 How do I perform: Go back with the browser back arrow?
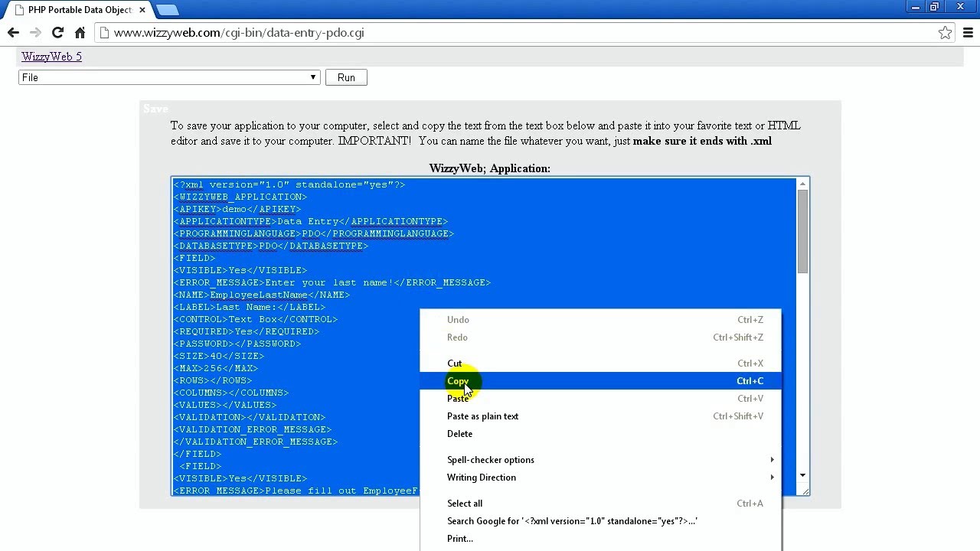click(x=13, y=33)
